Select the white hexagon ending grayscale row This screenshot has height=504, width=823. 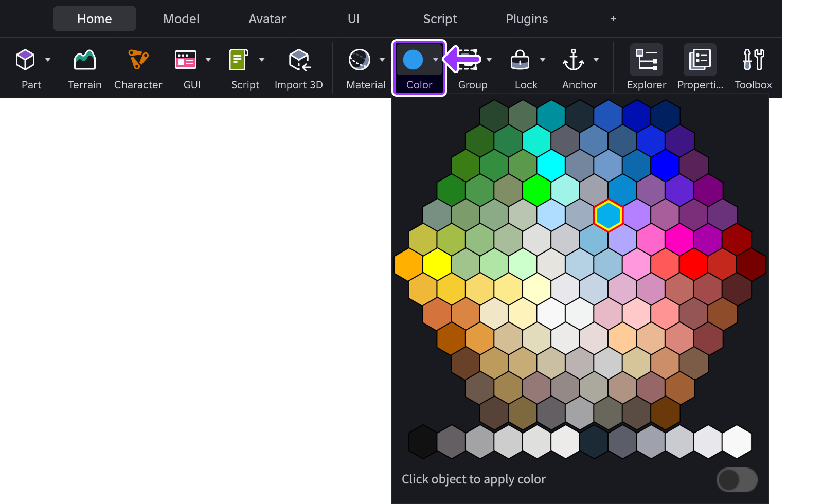tap(737, 441)
